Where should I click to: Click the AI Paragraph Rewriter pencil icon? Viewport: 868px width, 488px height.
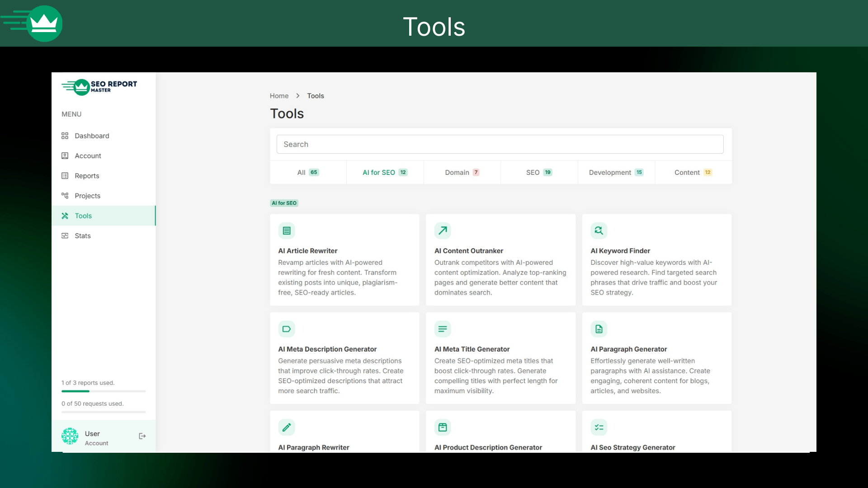tap(287, 427)
